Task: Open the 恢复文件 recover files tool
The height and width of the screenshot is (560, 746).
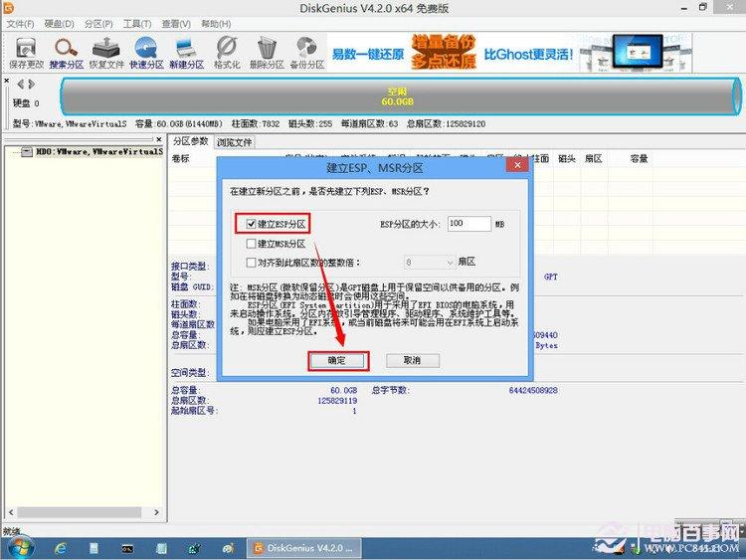Action: (x=106, y=53)
